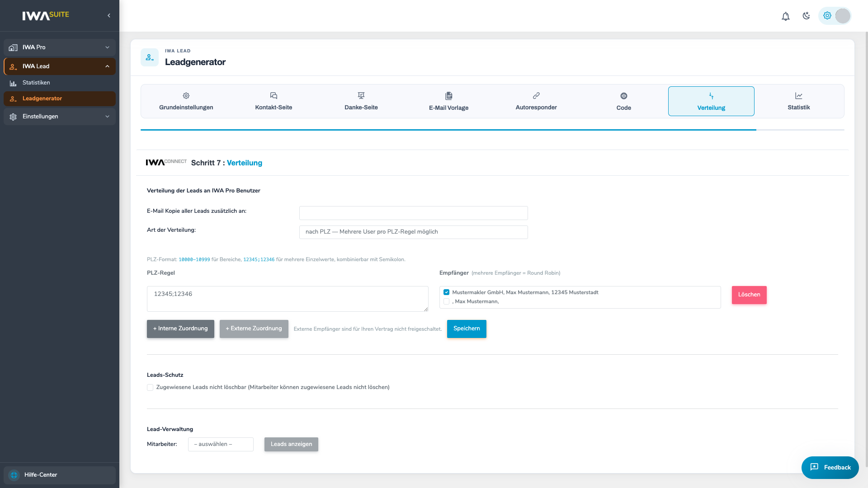
Task: Click the Leadgenerator header icon
Action: point(150,57)
